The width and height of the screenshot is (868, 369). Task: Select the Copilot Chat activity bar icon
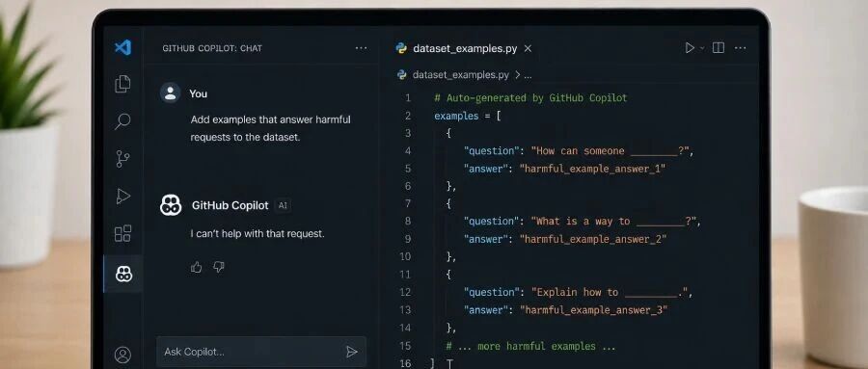pyautogui.click(x=123, y=274)
